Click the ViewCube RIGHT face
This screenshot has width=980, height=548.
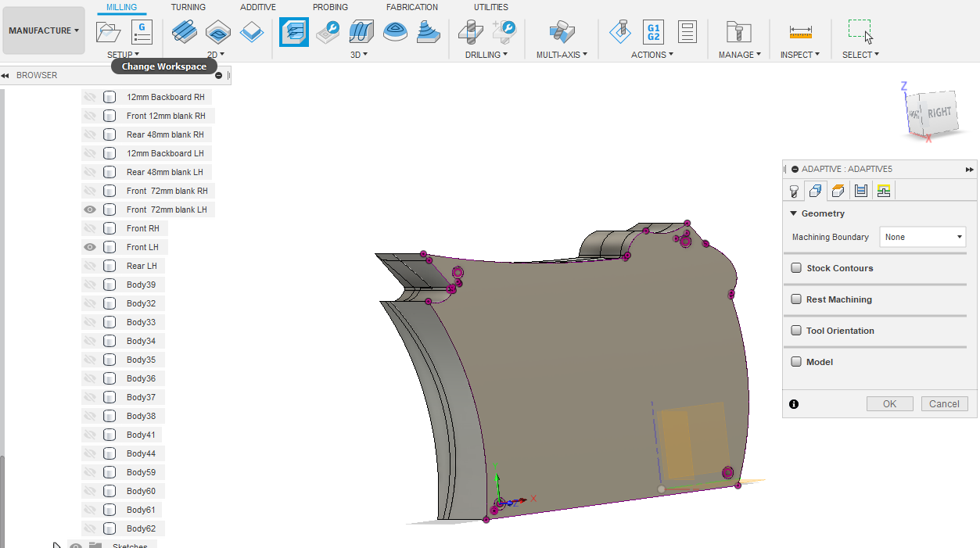[x=939, y=113]
